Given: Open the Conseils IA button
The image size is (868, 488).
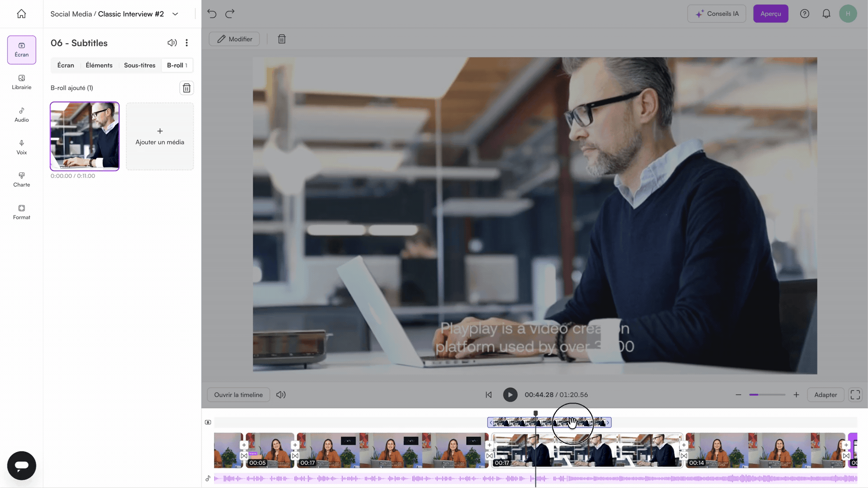Looking at the screenshot, I should tap(717, 14).
